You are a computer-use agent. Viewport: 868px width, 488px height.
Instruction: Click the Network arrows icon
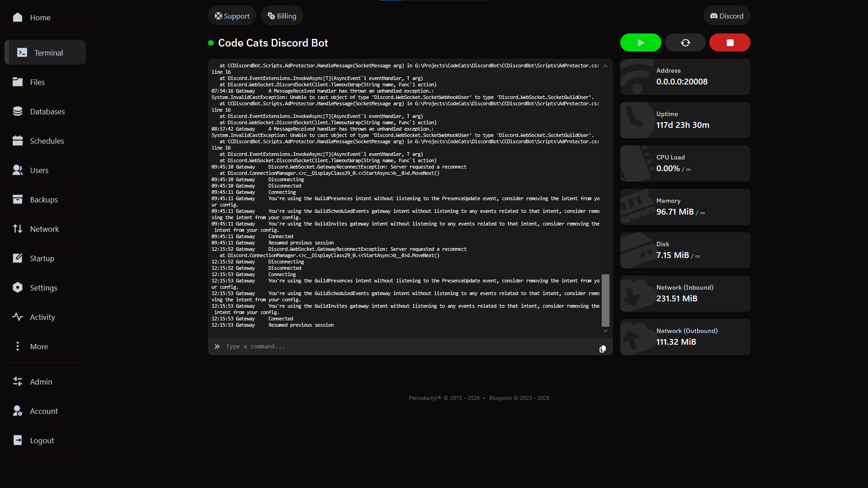pyautogui.click(x=18, y=229)
